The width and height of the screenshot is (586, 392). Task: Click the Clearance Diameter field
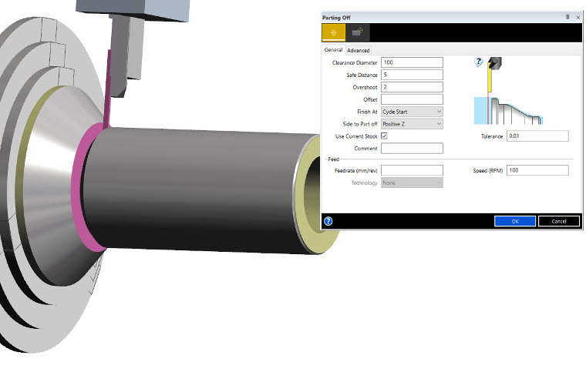point(412,62)
